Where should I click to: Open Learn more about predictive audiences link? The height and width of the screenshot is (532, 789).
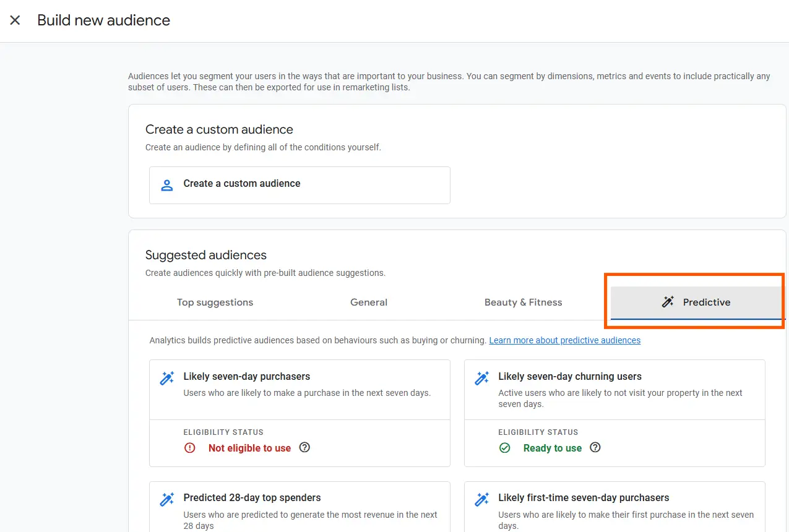[x=564, y=340]
